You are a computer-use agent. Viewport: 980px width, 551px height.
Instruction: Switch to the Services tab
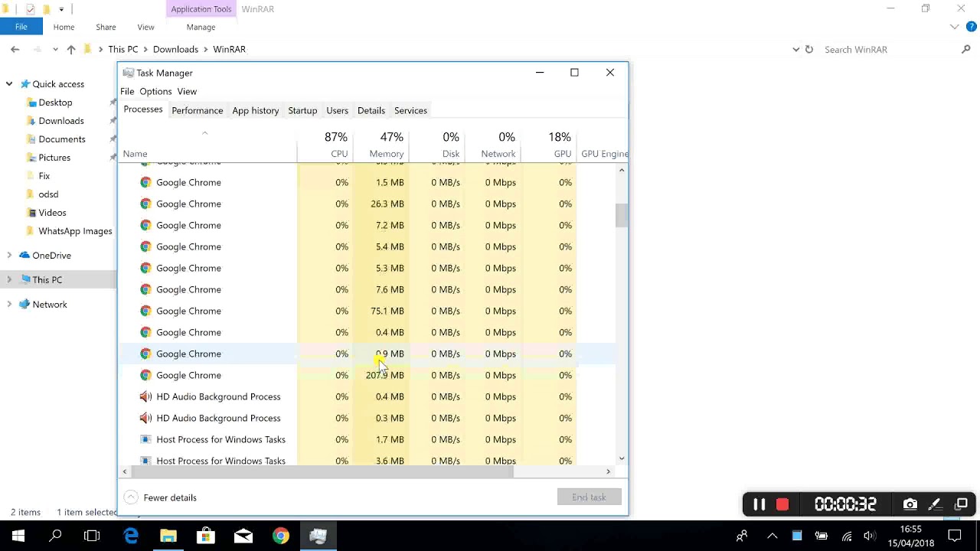tap(410, 110)
